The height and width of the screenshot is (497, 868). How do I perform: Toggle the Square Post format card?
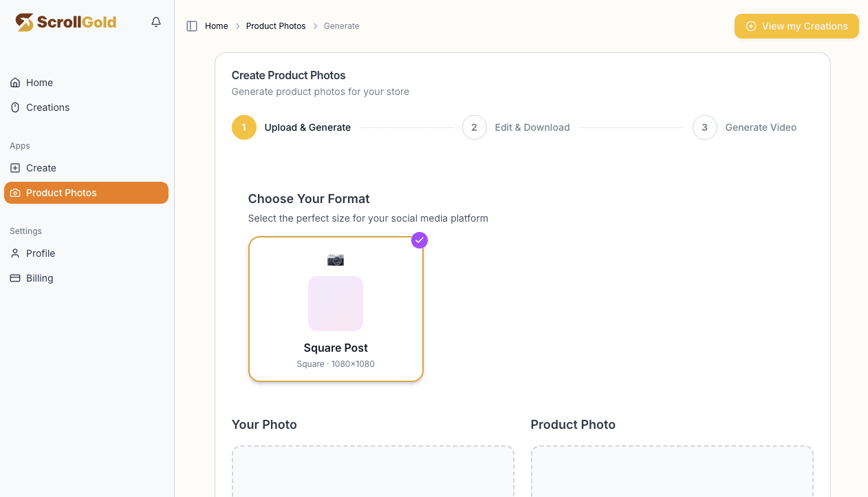(x=336, y=308)
